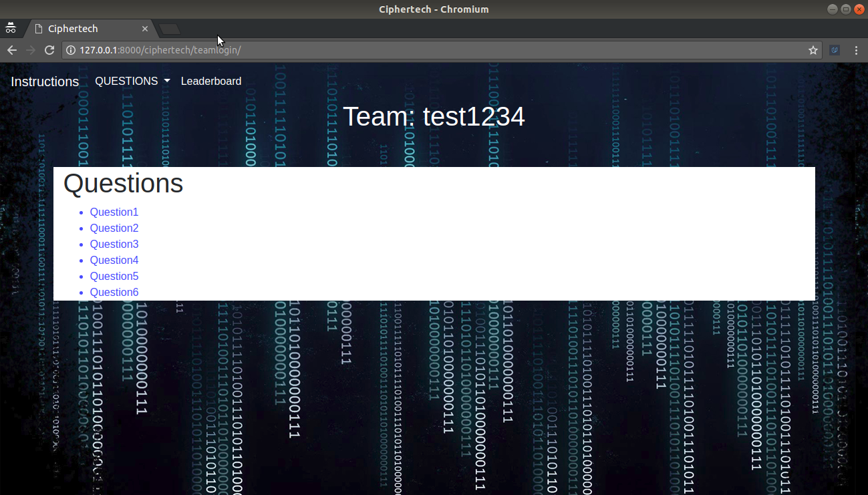Open Chromium three-dot menu

856,50
